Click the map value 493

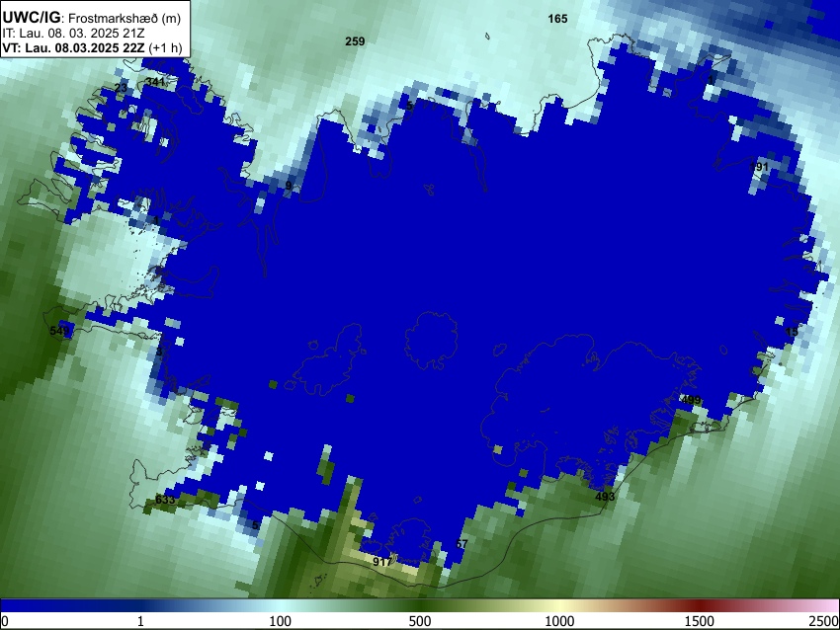[x=605, y=497]
